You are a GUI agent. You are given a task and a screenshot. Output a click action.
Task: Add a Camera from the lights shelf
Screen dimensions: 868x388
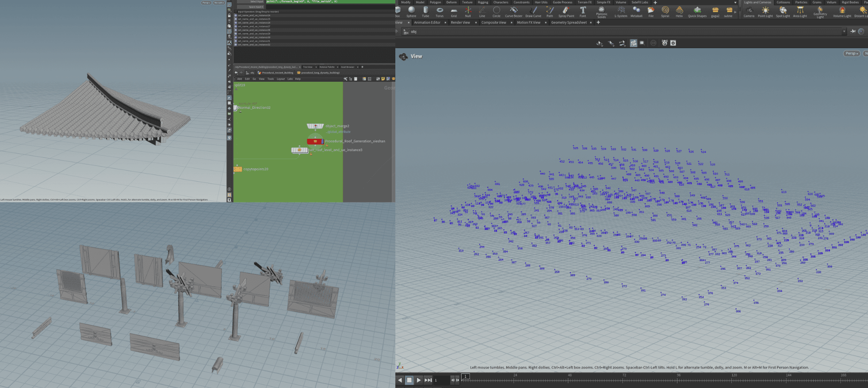coord(749,11)
